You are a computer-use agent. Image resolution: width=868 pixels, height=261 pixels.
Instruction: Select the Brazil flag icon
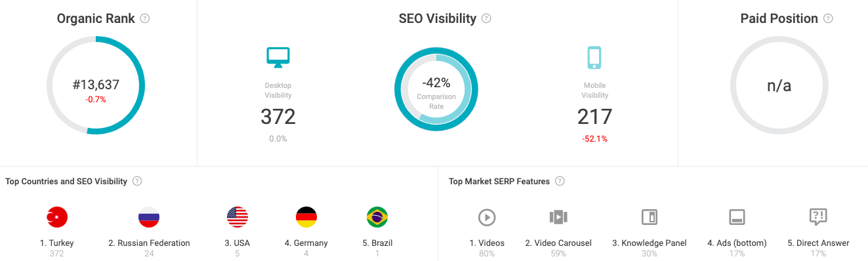pos(377,217)
